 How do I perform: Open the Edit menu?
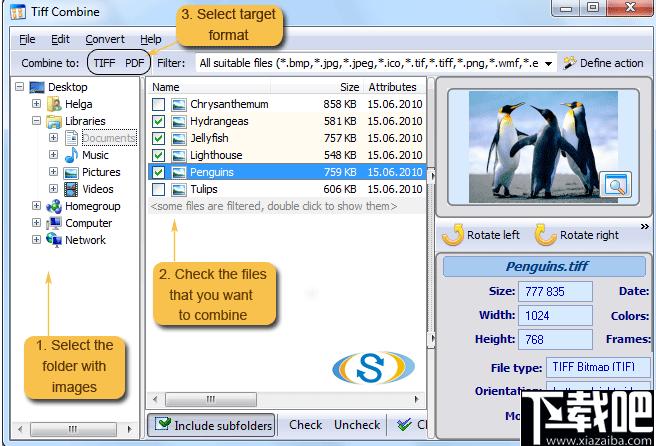tap(60, 39)
